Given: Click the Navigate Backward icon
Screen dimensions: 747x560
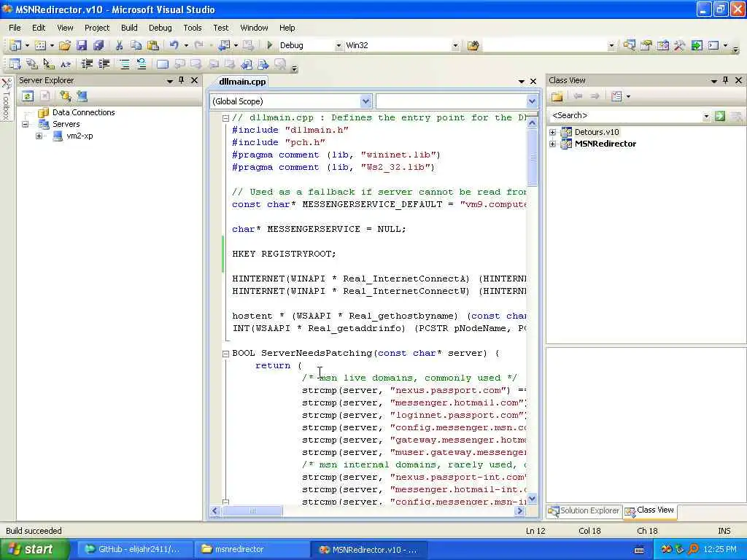Looking at the screenshot, I should [224, 45].
